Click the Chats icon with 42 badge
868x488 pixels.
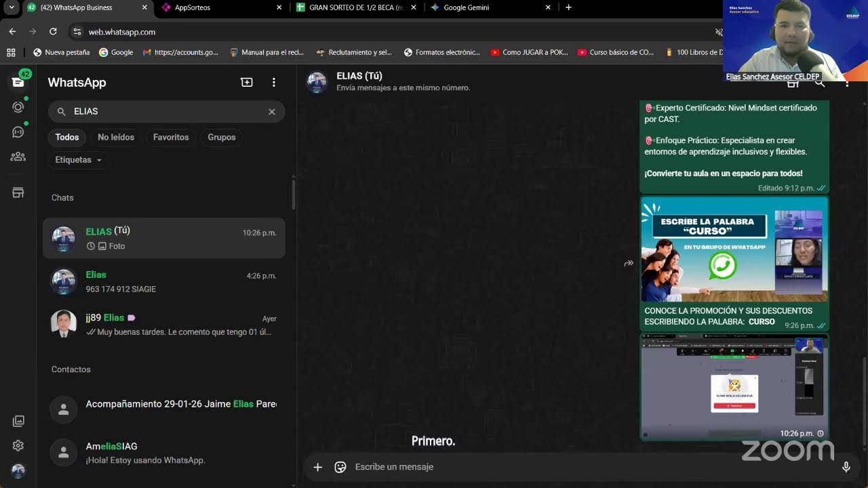click(18, 81)
